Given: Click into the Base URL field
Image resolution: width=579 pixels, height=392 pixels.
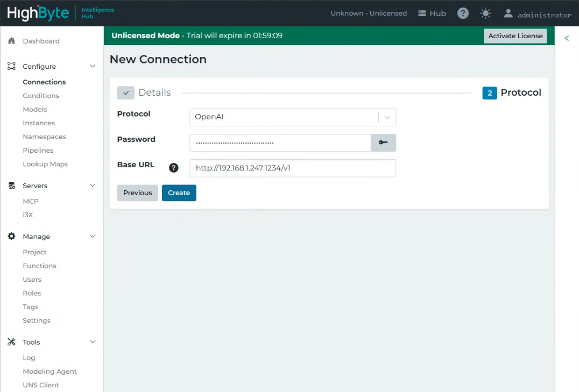Looking at the screenshot, I should [x=293, y=168].
